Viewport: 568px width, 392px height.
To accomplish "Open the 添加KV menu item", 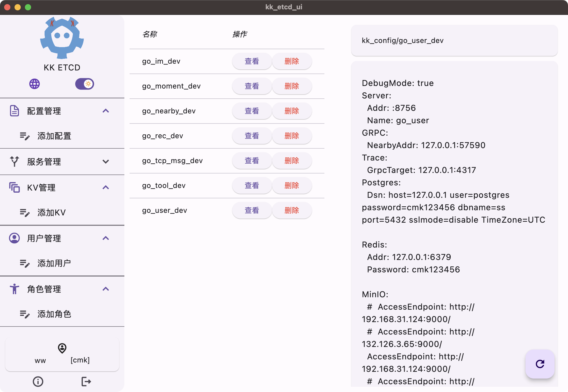I will click(x=52, y=213).
